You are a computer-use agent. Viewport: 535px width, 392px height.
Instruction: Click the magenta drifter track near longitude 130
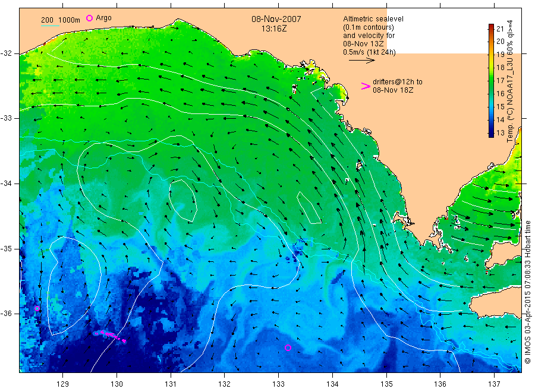tap(110, 335)
